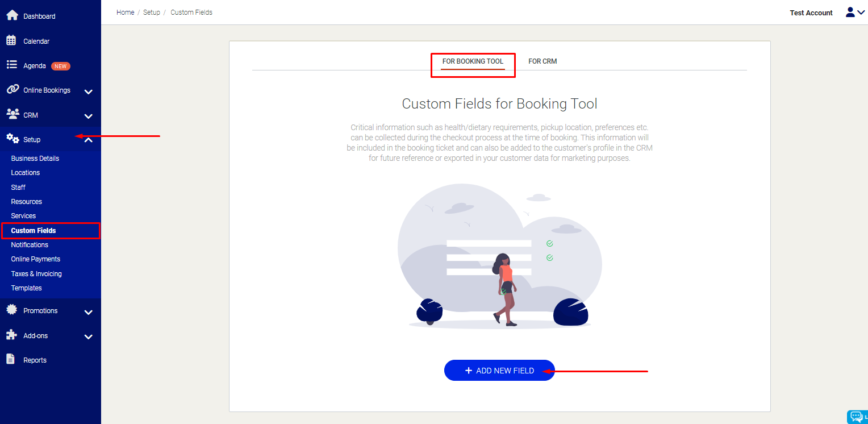
Task: Click the Online Bookings link icon
Action: (12, 89)
